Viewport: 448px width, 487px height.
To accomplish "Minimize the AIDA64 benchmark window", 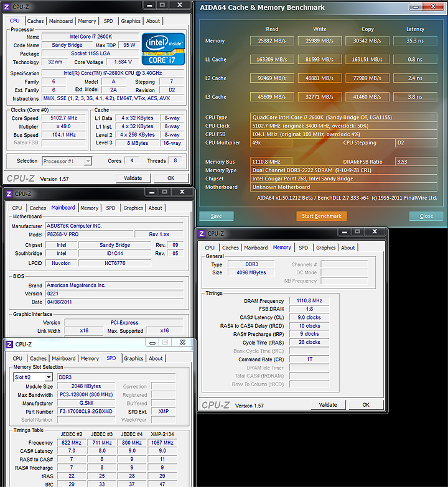I will click(x=416, y=6).
